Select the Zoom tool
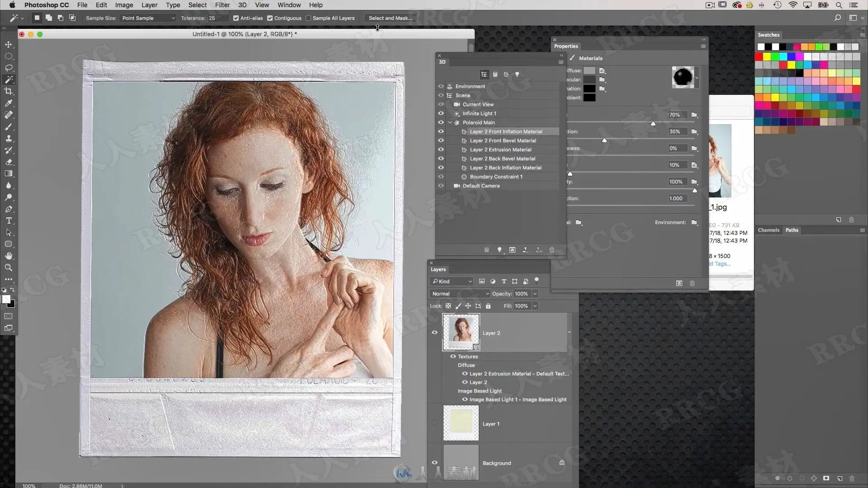Image resolution: width=868 pixels, height=488 pixels. tap(9, 267)
